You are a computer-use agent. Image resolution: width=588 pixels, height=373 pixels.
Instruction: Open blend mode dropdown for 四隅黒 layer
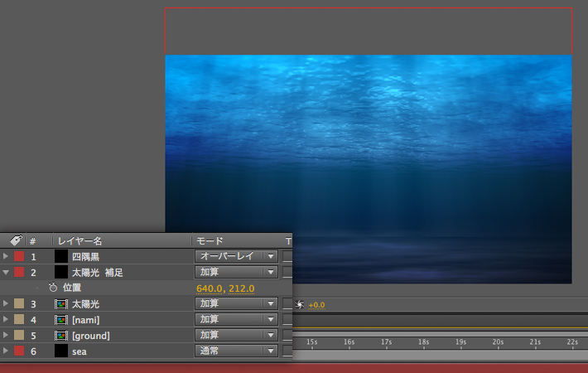click(236, 257)
